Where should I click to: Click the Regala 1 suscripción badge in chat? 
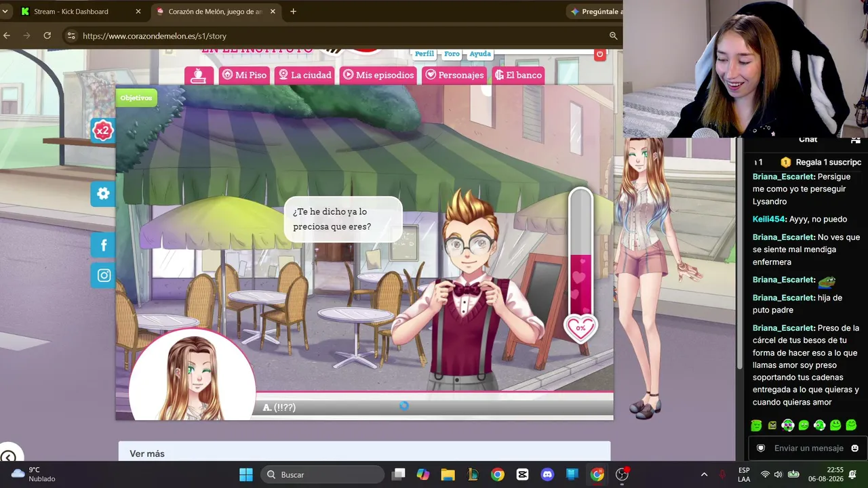(x=821, y=162)
